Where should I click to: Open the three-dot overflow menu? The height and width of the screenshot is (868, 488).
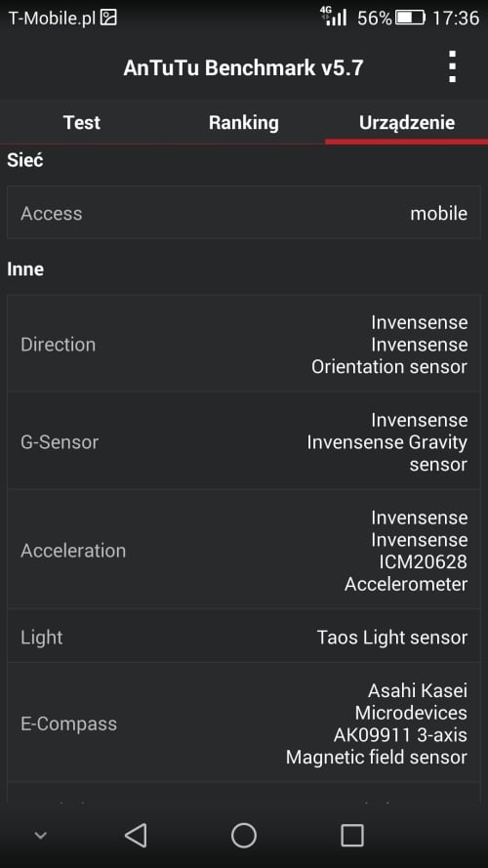click(x=452, y=67)
